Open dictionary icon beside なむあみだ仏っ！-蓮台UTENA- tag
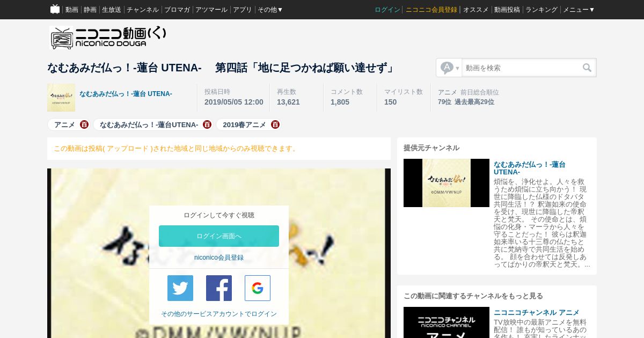Viewport: 644px width, 338px height. coord(208,124)
